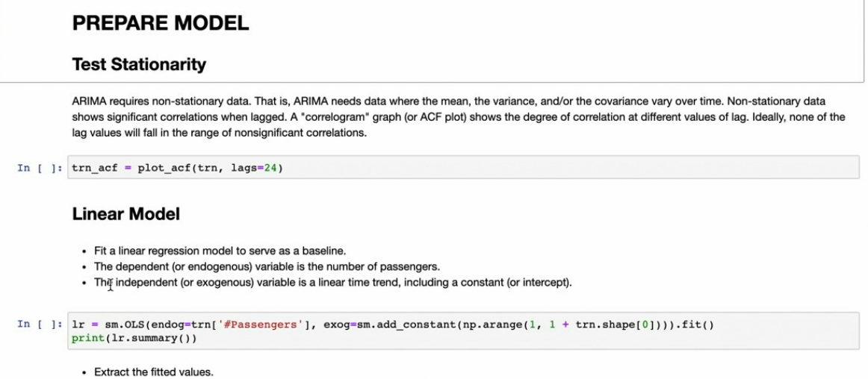Click the Linear Model heading
The width and height of the screenshot is (868, 379).
coord(125,214)
